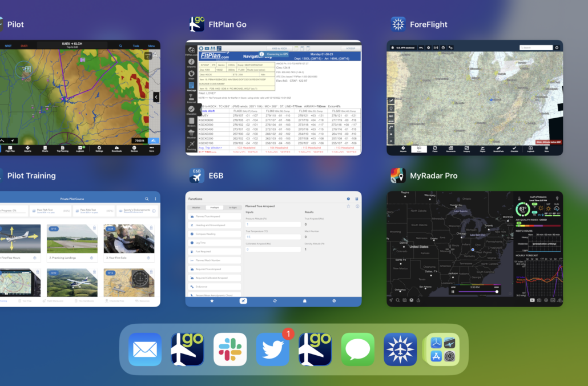Select Heading and Groundspeed function in E6B
The image size is (588, 386).
[x=215, y=225]
